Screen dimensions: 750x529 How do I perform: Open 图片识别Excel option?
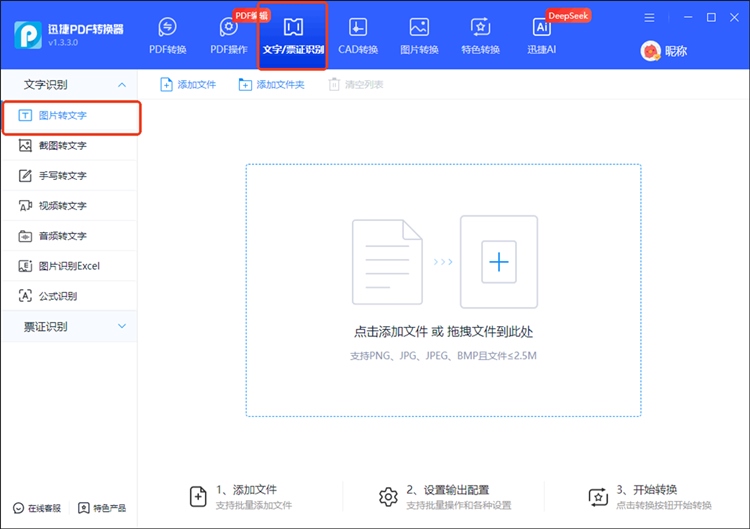coord(69,266)
